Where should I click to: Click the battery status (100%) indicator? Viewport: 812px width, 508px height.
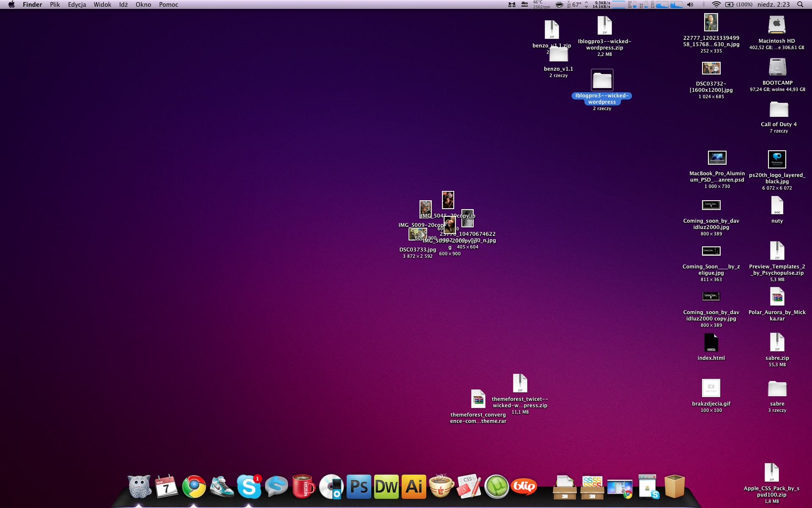[x=738, y=5]
